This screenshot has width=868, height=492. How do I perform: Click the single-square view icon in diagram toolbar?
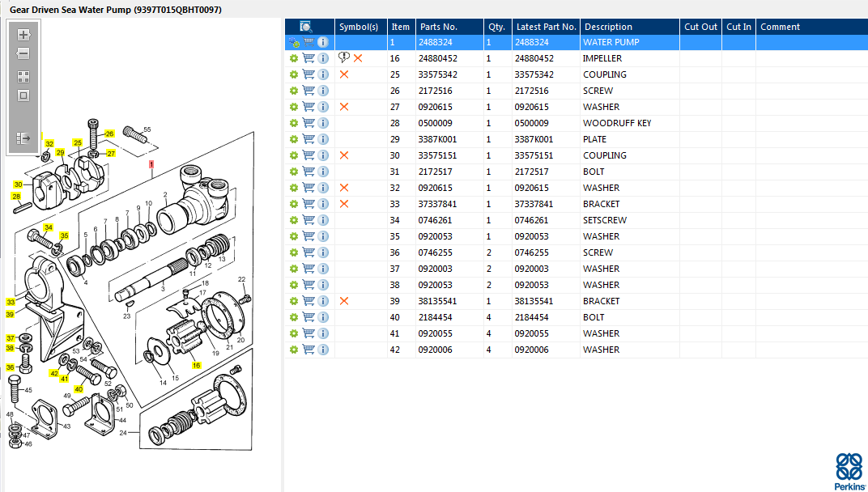coord(23,95)
